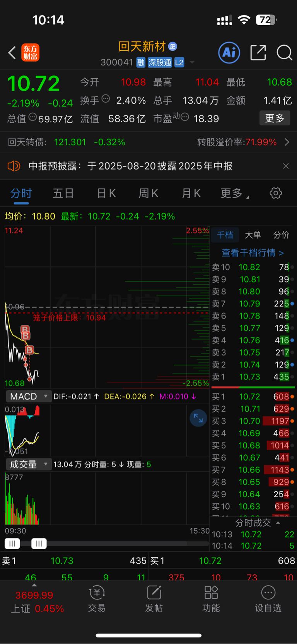
Task: Open the Ai assistant icon
Action: click(229, 53)
